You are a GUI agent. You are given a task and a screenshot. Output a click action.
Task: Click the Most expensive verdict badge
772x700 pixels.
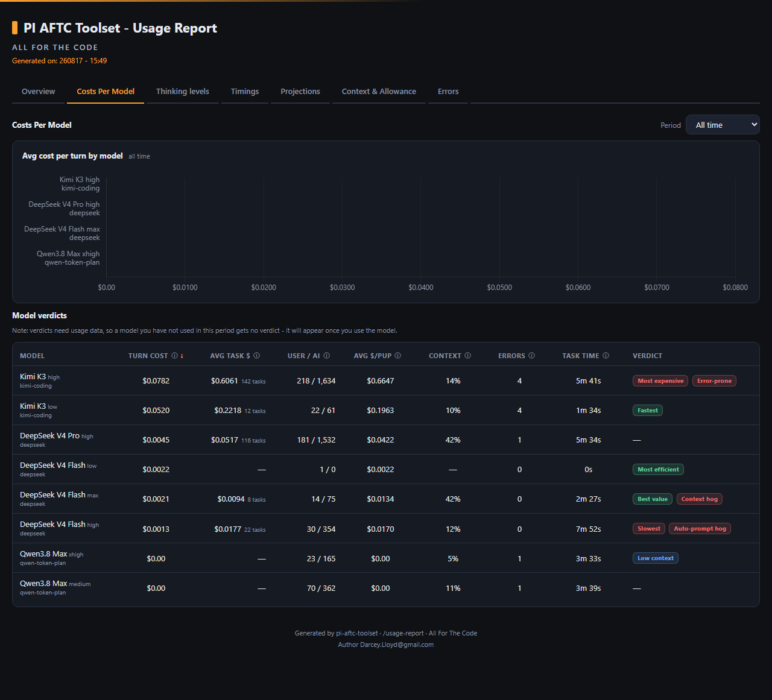click(660, 381)
